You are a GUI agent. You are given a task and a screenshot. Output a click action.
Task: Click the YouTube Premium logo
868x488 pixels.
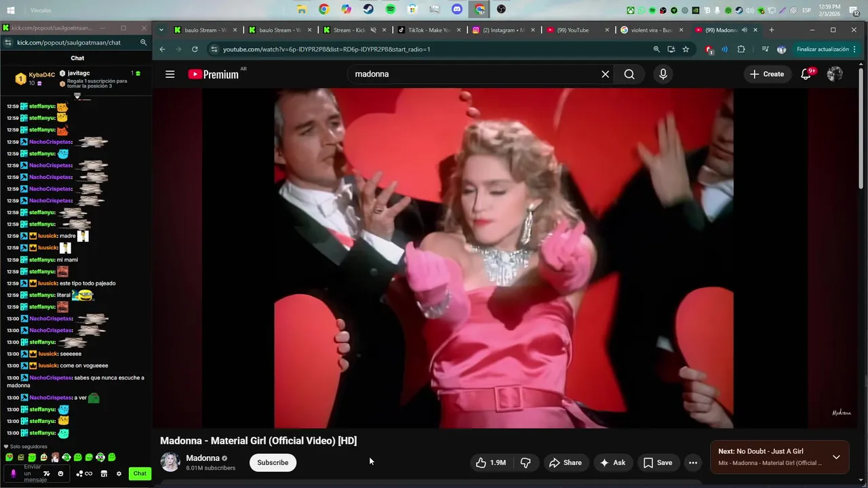[214, 75]
